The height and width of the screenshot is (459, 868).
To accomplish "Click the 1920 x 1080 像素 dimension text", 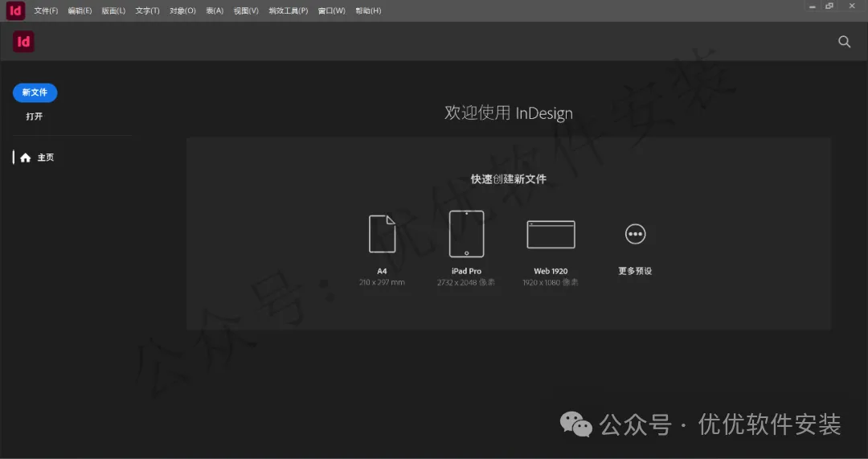I will click(551, 282).
